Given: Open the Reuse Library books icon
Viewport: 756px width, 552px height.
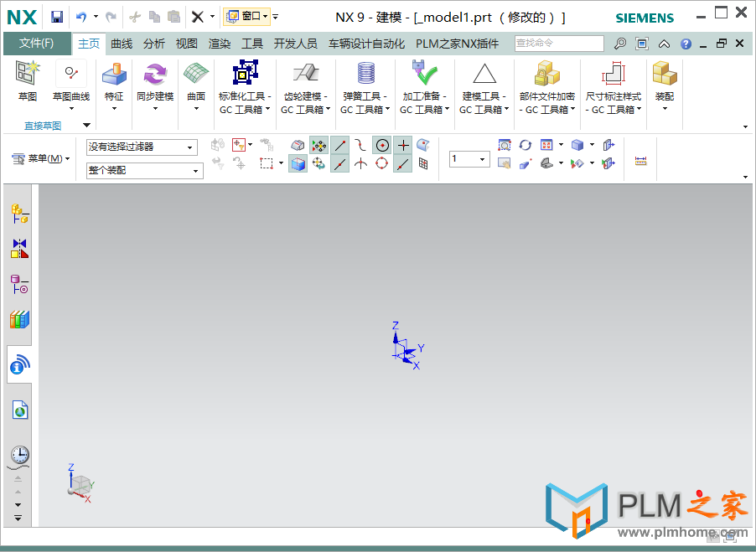Looking at the screenshot, I should click(x=20, y=319).
